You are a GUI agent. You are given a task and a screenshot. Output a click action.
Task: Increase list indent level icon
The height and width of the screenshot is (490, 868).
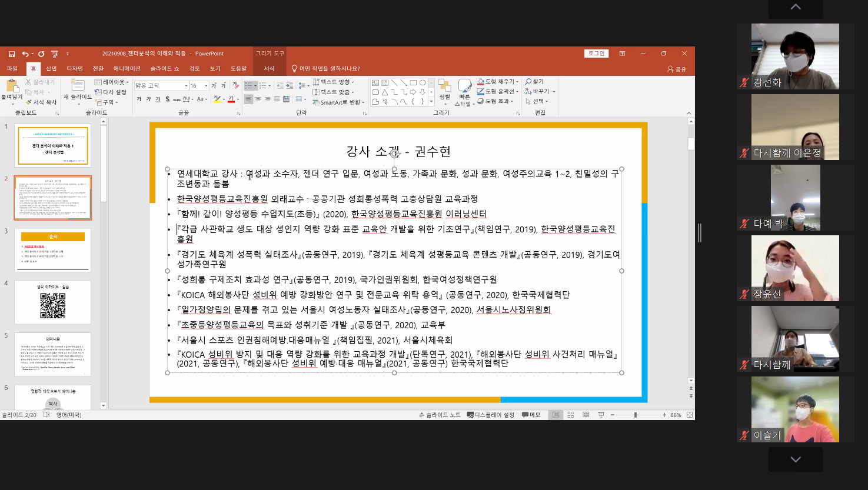pos(290,86)
